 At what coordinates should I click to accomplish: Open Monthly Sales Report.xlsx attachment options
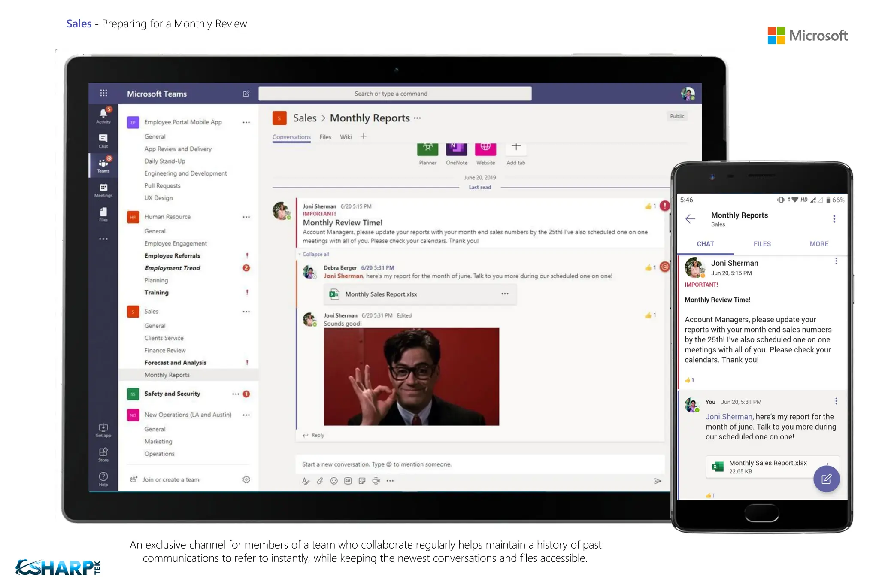click(505, 294)
